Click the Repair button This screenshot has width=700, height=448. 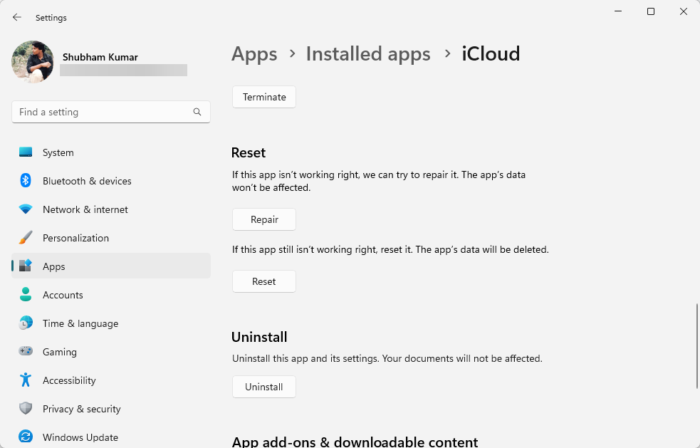(264, 219)
